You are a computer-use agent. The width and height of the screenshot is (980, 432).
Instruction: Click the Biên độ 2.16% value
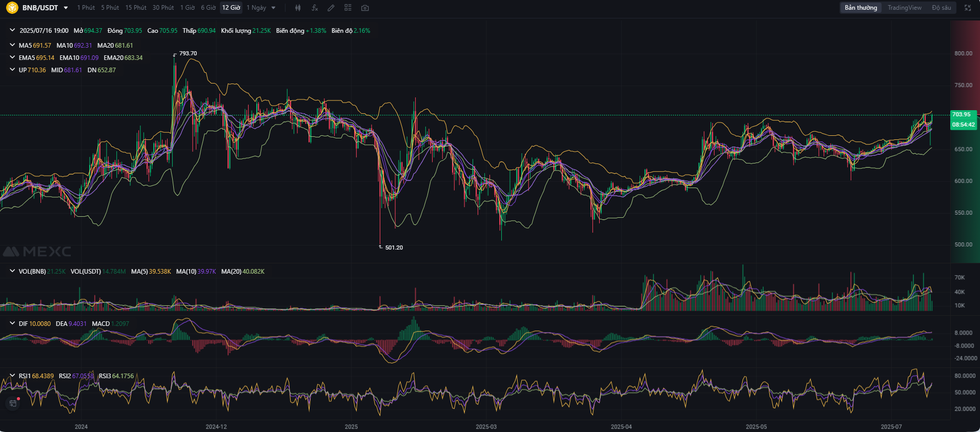[x=362, y=30]
